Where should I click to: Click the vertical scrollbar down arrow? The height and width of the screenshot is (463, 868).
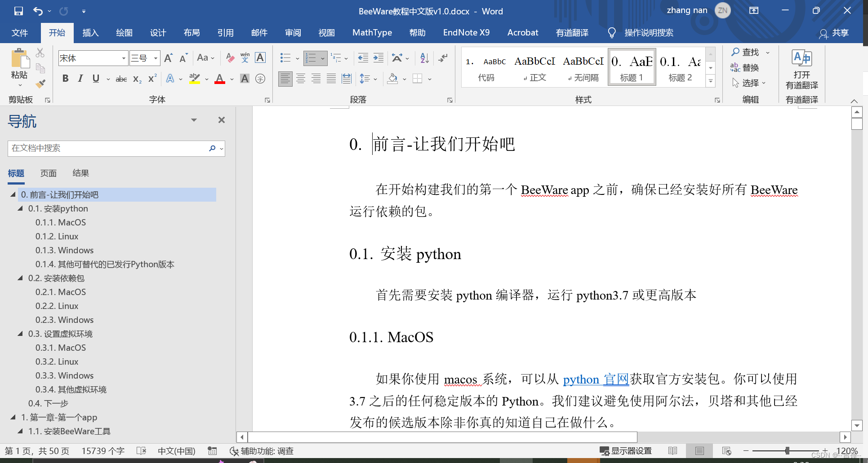click(857, 425)
